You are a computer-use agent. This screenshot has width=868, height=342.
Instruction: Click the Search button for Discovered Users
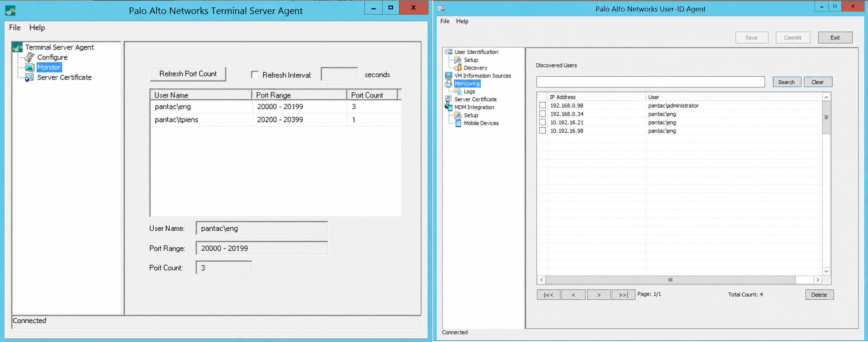[x=787, y=82]
